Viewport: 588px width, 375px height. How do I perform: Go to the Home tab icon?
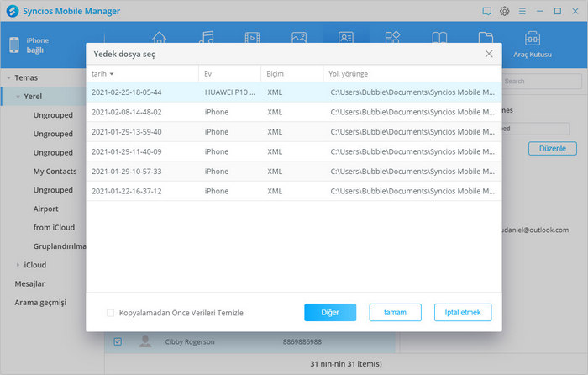[159, 37]
